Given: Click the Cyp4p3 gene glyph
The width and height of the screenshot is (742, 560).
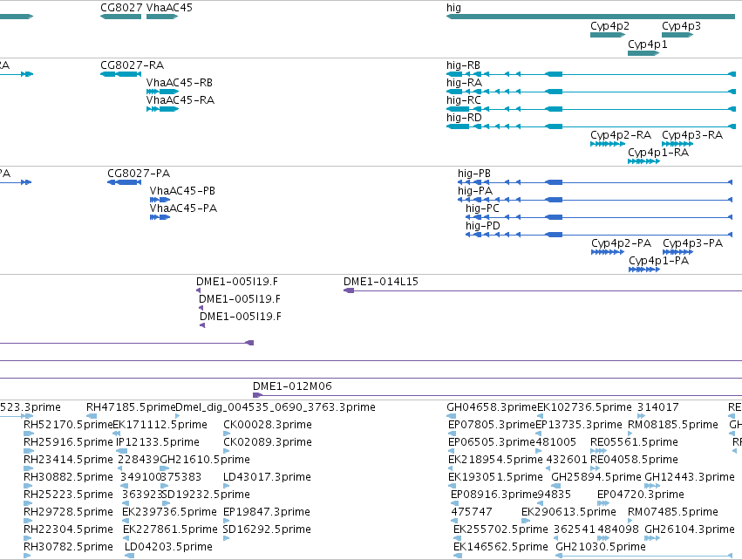Looking at the screenshot, I should [677, 35].
